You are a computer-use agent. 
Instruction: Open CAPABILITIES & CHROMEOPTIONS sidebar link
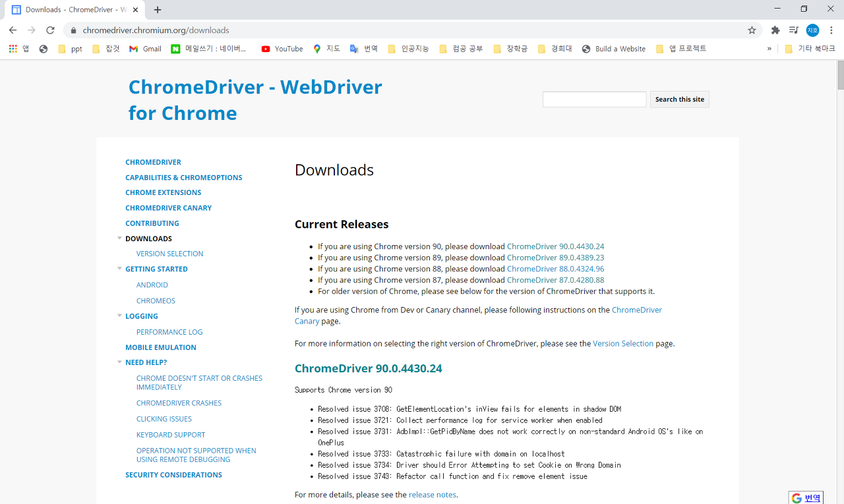[184, 178]
